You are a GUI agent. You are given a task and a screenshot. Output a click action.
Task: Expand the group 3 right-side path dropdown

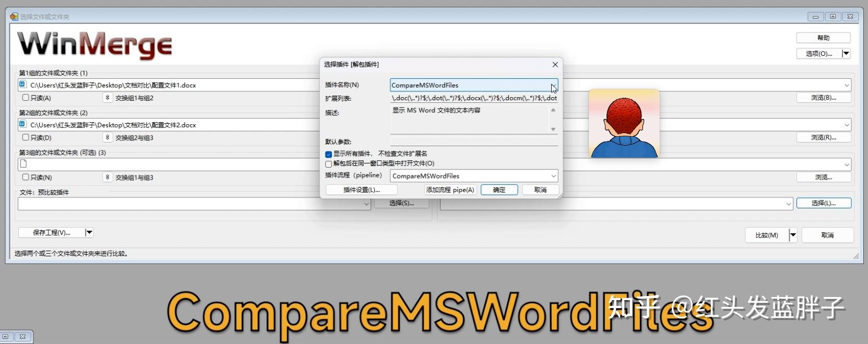(847, 164)
